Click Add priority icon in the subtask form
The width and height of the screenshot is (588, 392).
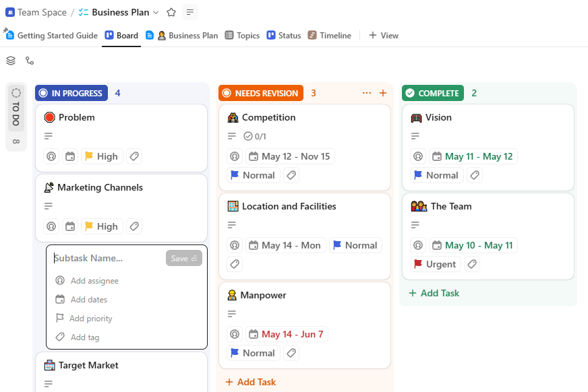pos(61,318)
